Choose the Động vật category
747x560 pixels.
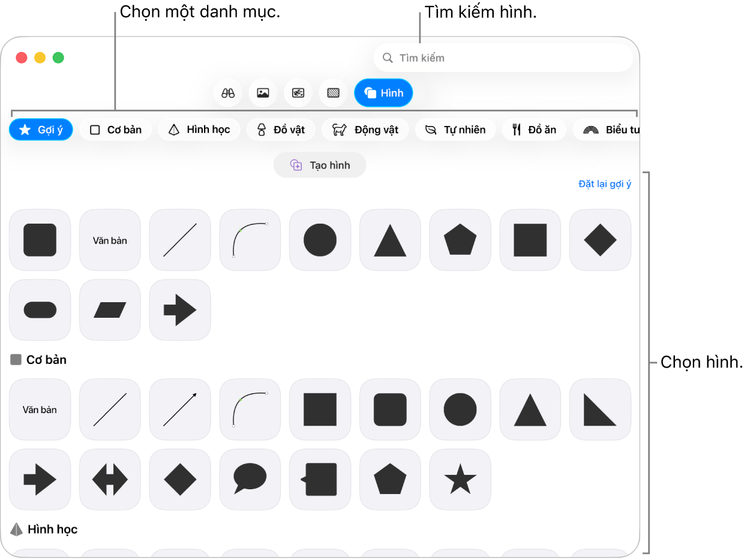365,130
